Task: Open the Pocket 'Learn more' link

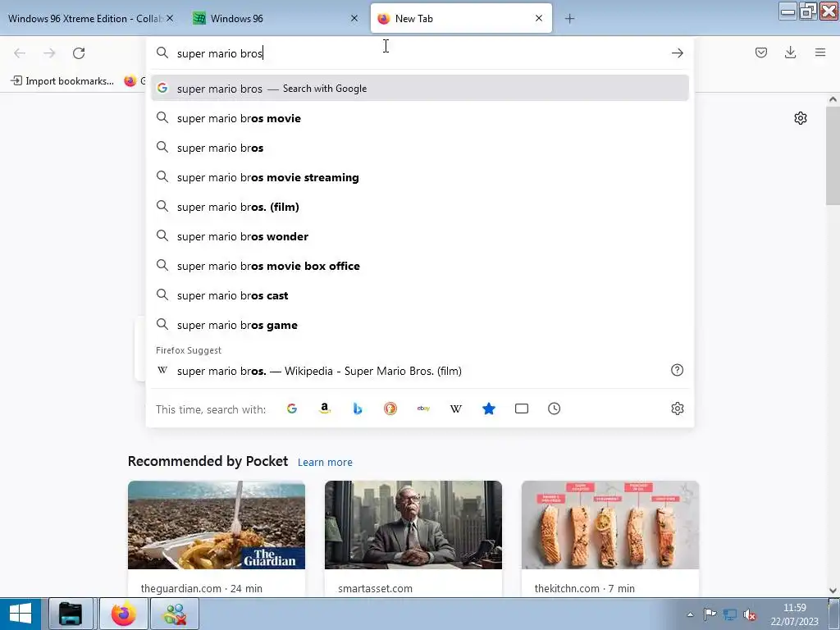Action: coord(325,463)
